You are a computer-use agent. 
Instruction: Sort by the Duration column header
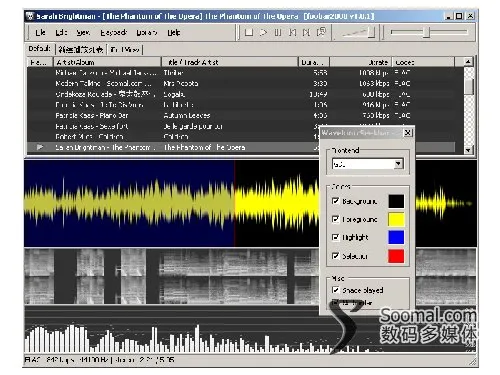click(314, 62)
